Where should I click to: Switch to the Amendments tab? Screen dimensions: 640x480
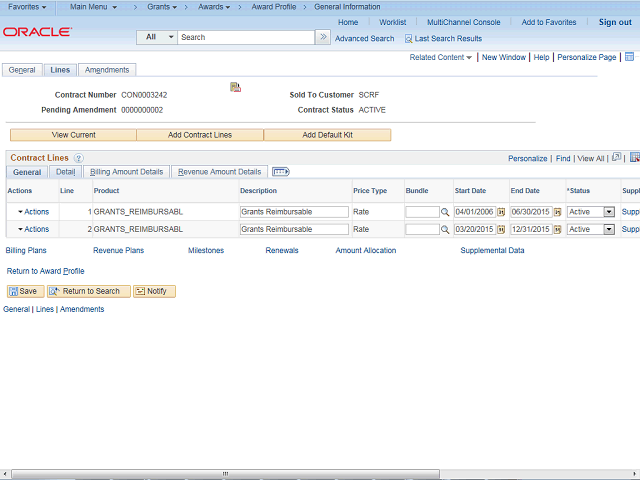pos(107,70)
